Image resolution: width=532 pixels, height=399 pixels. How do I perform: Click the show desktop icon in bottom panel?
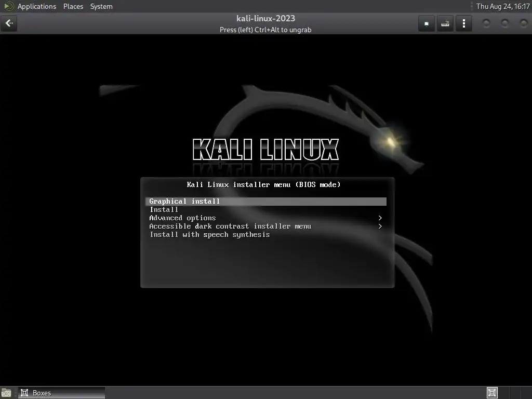coord(6,393)
